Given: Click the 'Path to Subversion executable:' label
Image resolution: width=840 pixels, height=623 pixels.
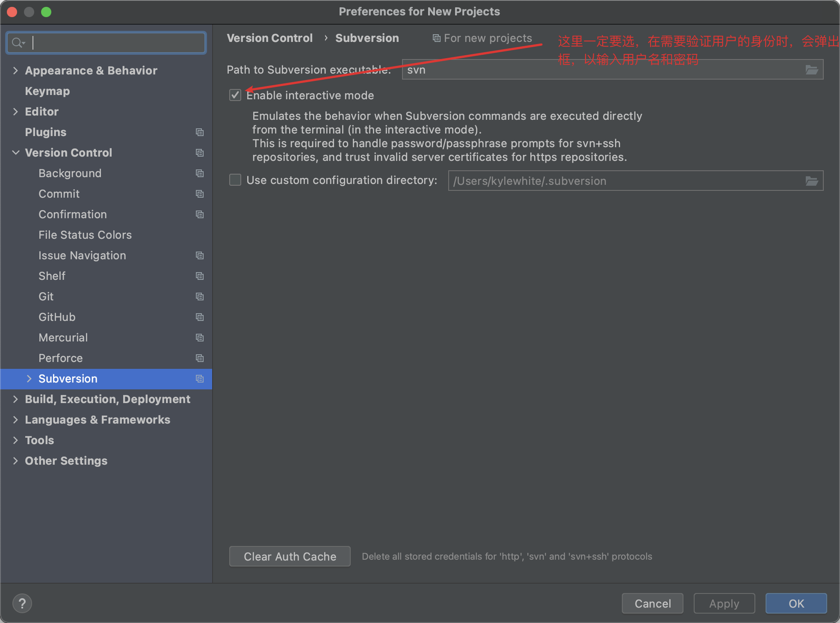Looking at the screenshot, I should point(309,70).
